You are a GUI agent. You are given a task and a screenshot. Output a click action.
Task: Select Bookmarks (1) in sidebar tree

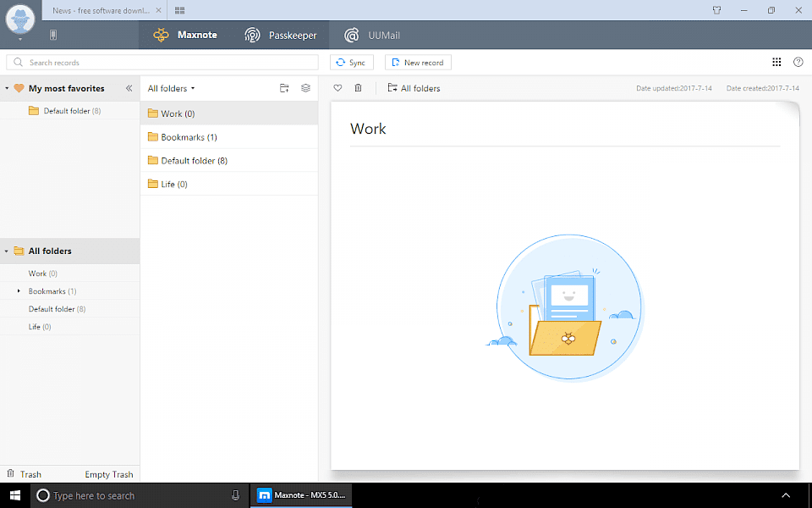(x=52, y=290)
